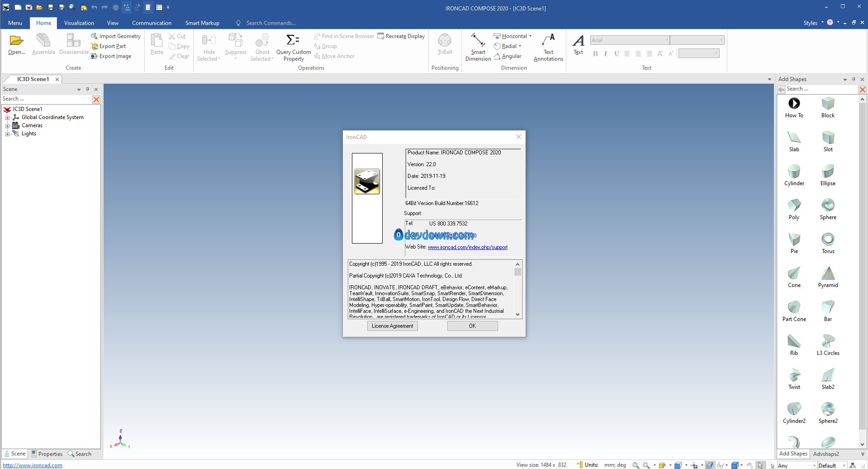Select the Angular dimension tool
This screenshot has height=469, width=868.
(508, 56)
